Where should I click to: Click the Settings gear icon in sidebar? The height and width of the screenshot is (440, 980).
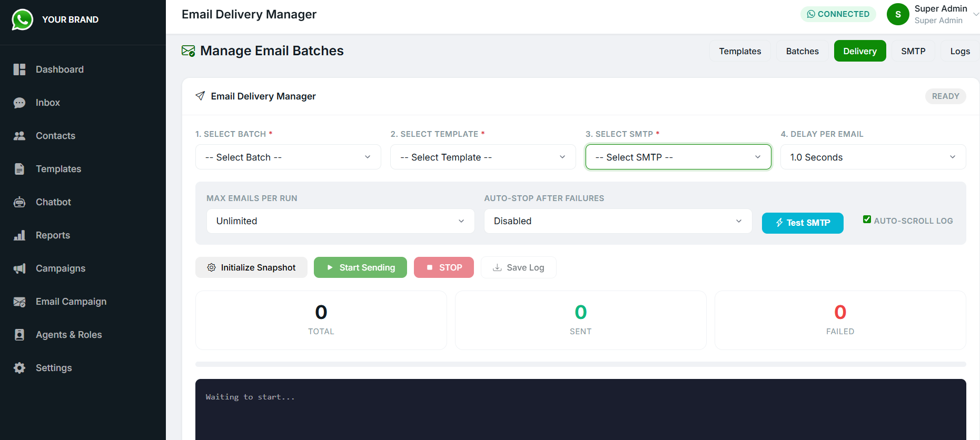(19, 368)
